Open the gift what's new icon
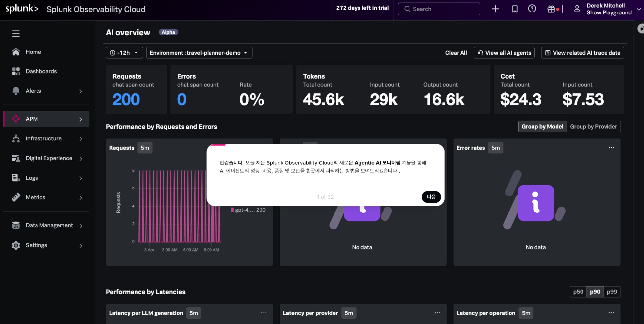 pos(551,9)
